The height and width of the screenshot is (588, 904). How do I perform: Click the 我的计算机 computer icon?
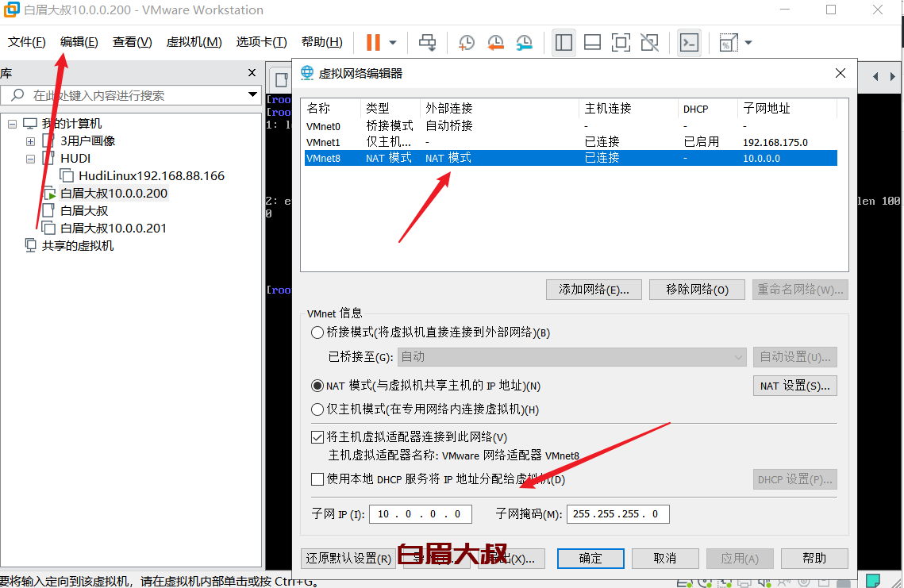point(30,123)
